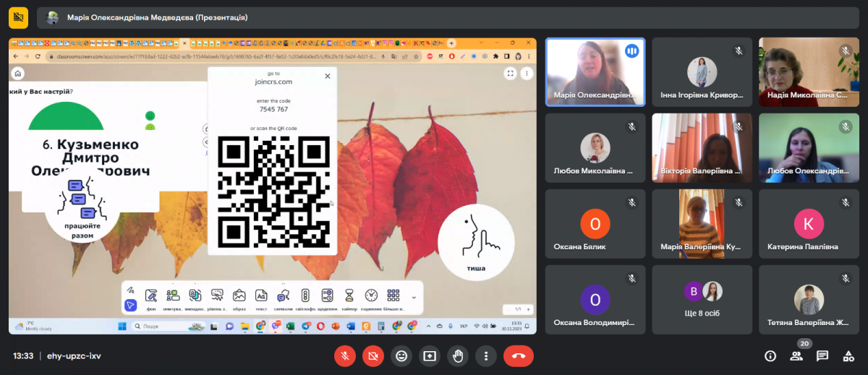Viewport: 868px width, 375px height.
Task: Open the clock (годинник) widget
Action: coord(371,298)
